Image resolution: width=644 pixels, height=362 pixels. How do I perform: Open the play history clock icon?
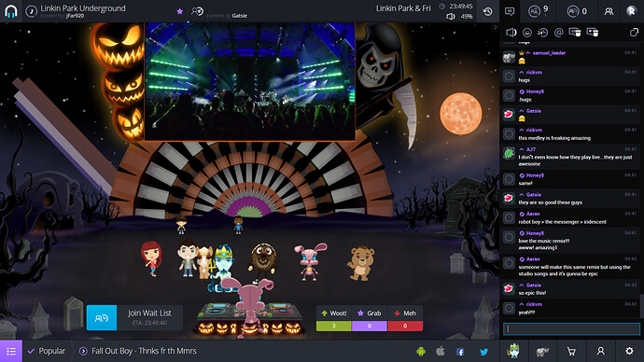[487, 11]
